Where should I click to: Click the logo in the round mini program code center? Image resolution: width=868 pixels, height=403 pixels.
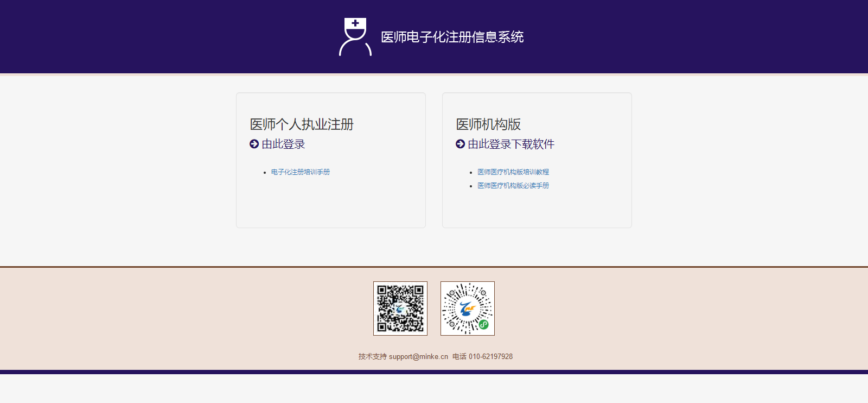467,308
